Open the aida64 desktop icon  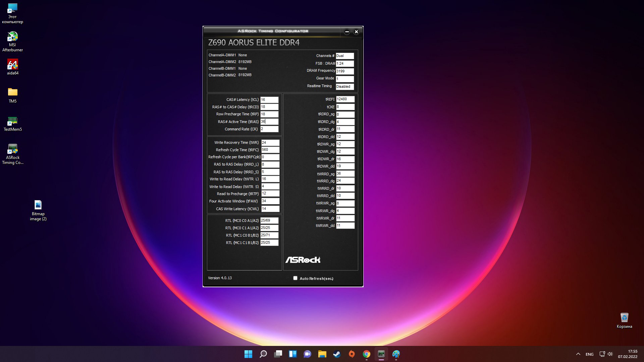[x=12, y=65]
